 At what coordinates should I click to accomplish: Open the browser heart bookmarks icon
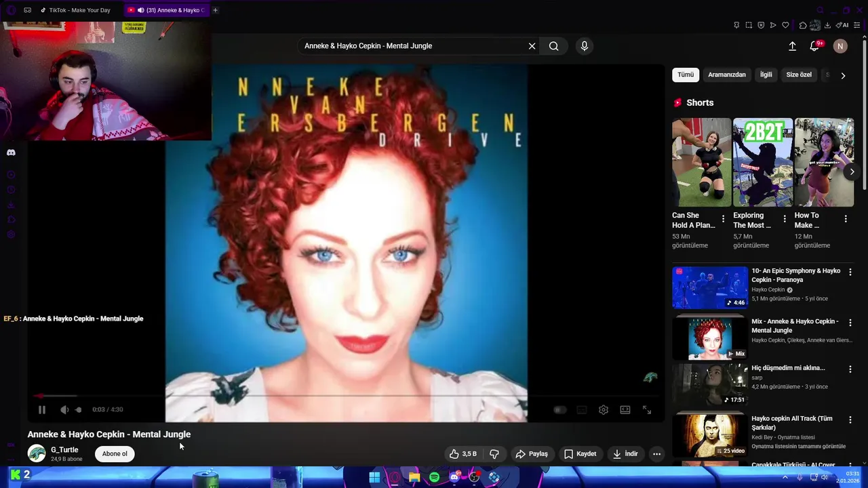click(x=785, y=25)
